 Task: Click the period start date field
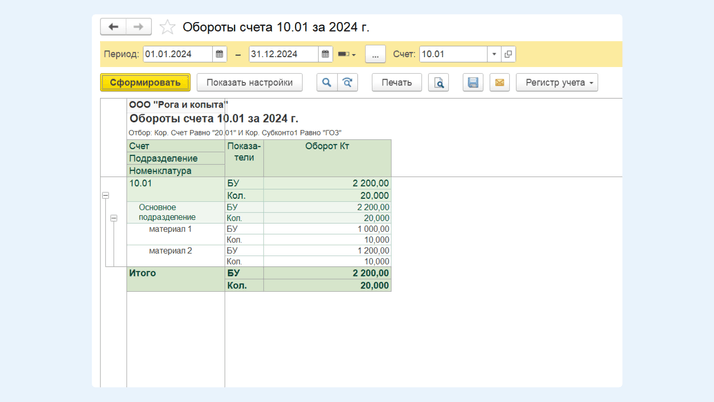point(177,54)
